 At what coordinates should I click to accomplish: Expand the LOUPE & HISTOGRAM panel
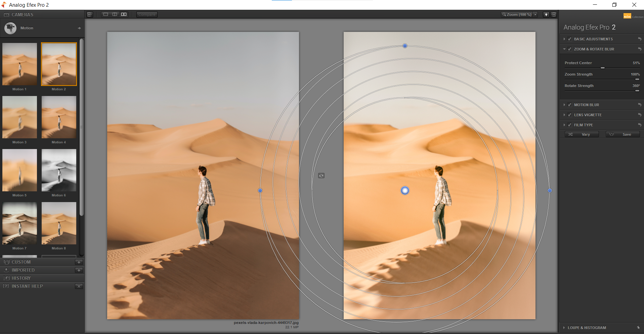click(564, 327)
